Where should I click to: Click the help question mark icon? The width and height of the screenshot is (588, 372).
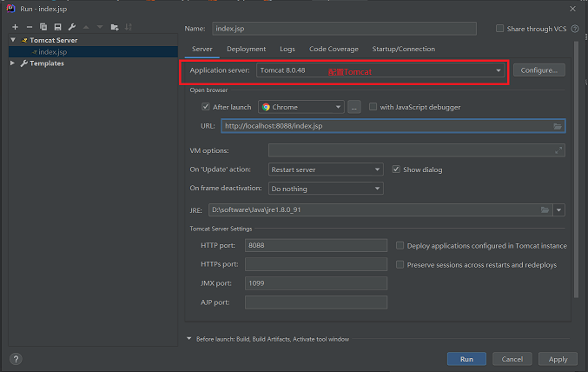pyautogui.click(x=16, y=358)
